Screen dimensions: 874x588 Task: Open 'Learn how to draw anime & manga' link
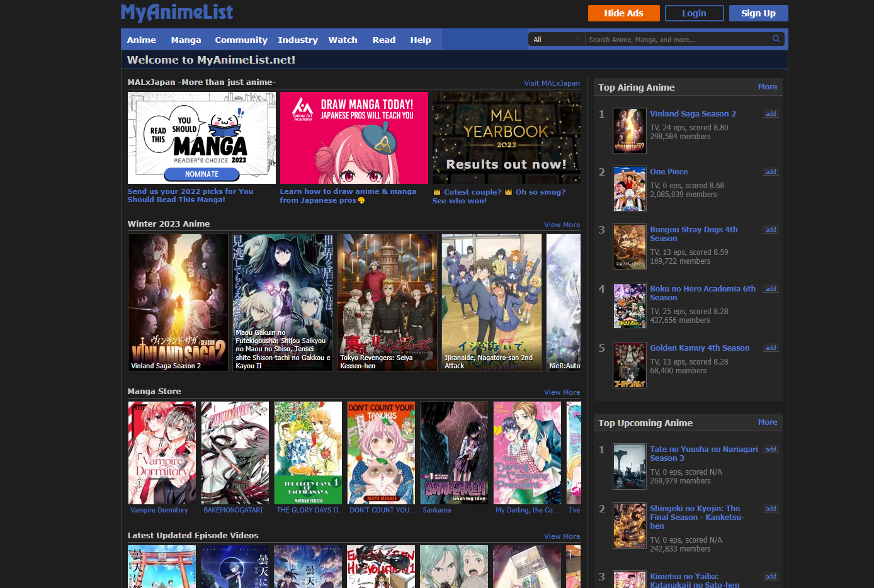click(348, 196)
